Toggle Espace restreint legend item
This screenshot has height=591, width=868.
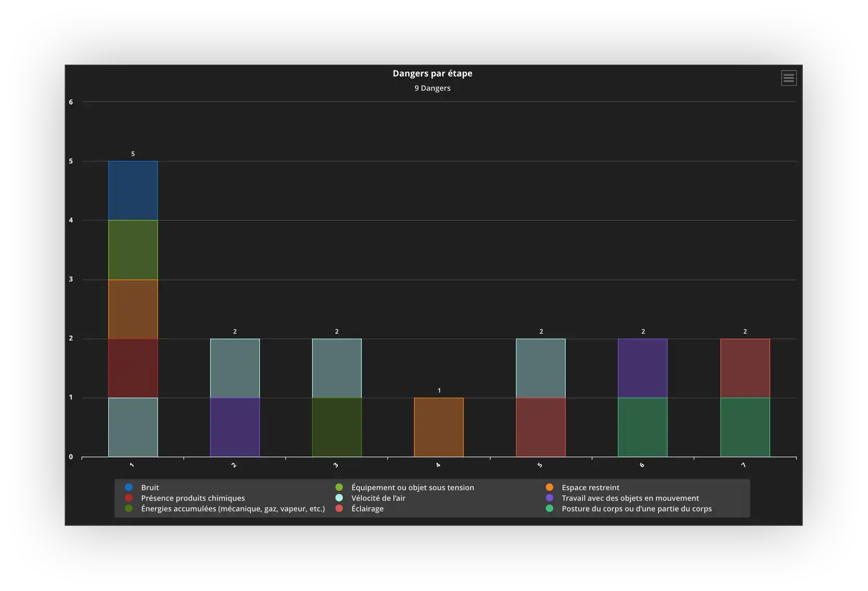[x=582, y=487]
